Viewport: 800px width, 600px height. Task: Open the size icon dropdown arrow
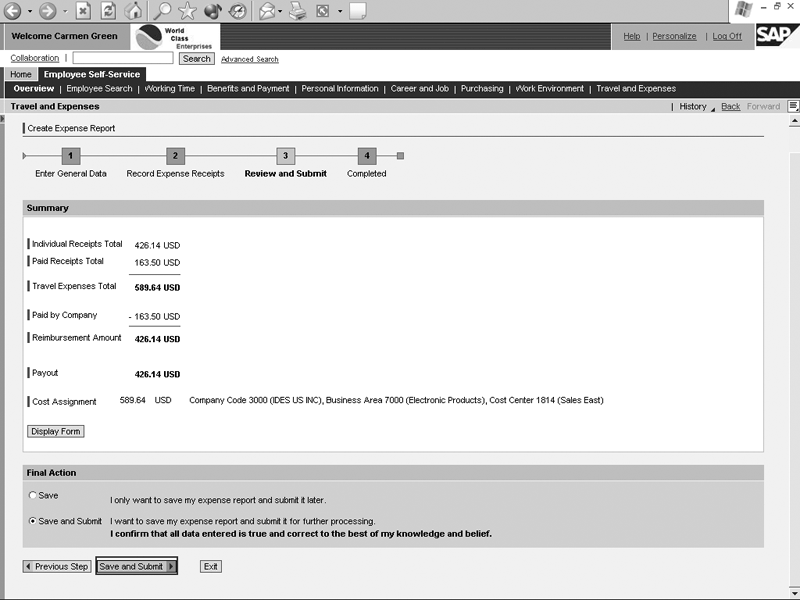coord(340,11)
